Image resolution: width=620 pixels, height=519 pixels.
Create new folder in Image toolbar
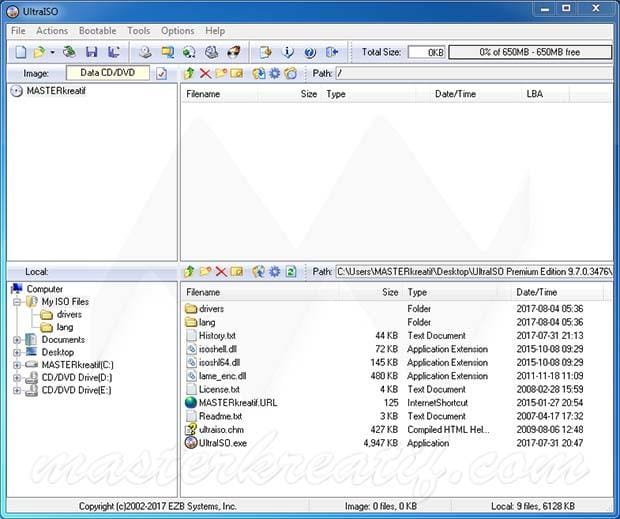click(221, 73)
